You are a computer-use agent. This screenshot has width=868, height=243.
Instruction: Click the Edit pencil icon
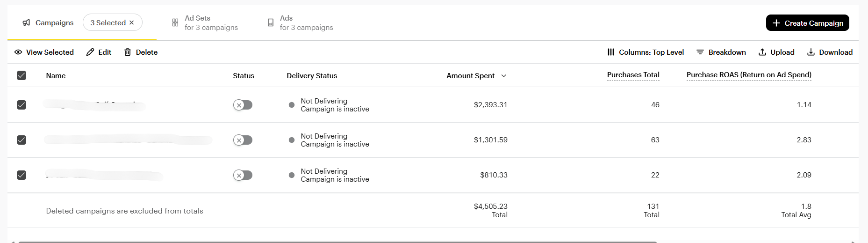[90, 52]
